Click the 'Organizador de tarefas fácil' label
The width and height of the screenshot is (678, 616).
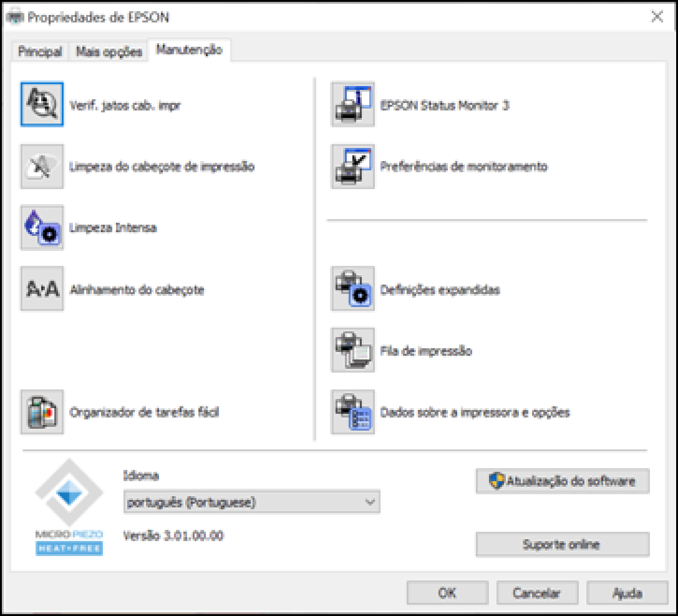[x=144, y=413]
